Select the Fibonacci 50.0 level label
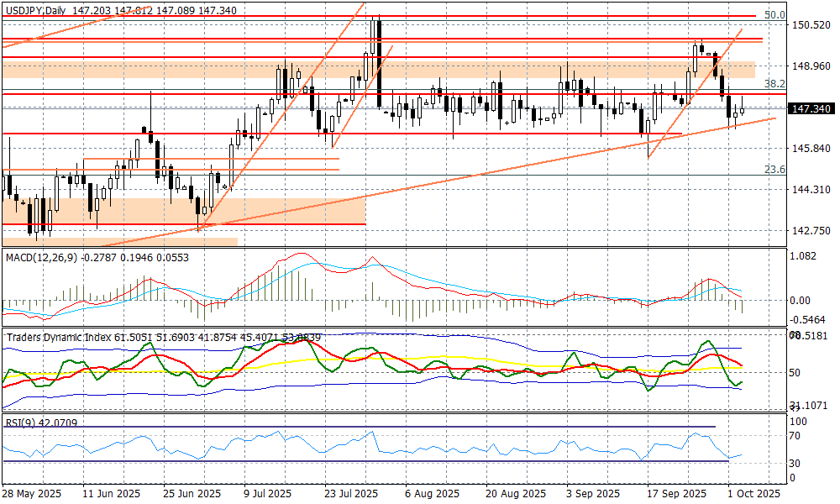Screen dimensions: 840x504 (x=774, y=15)
